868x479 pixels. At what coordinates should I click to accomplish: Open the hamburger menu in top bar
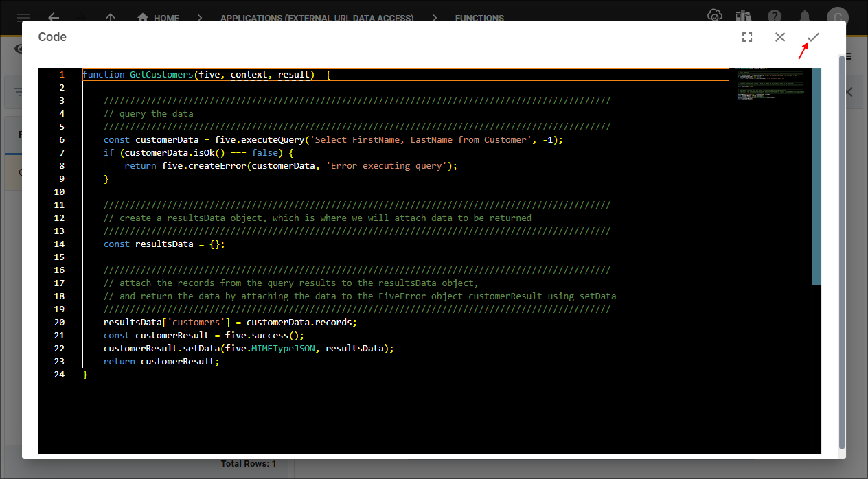pos(23,17)
